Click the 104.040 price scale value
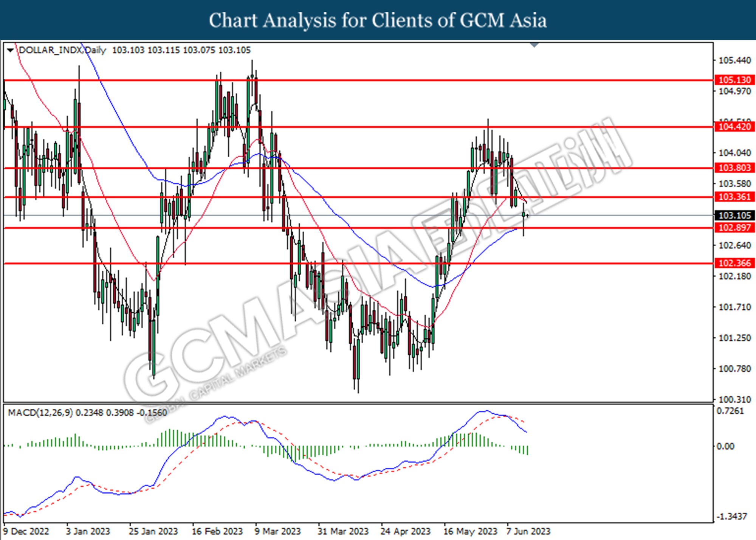Viewport: 756px width, 540px height. pyautogui.click(x=734, y=153)
